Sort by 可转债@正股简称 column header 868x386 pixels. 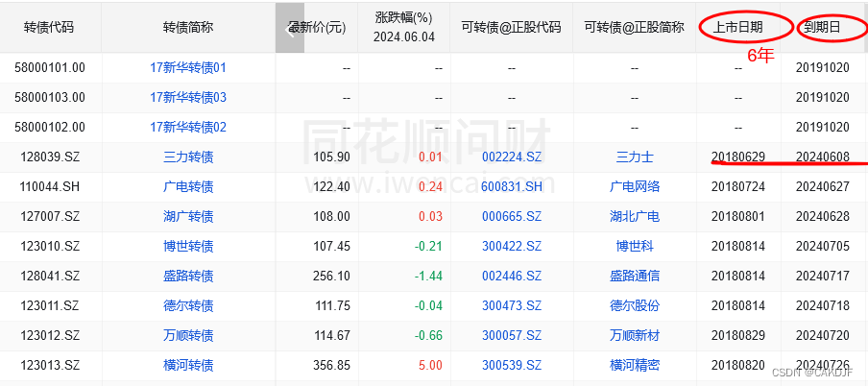[635, 28]
